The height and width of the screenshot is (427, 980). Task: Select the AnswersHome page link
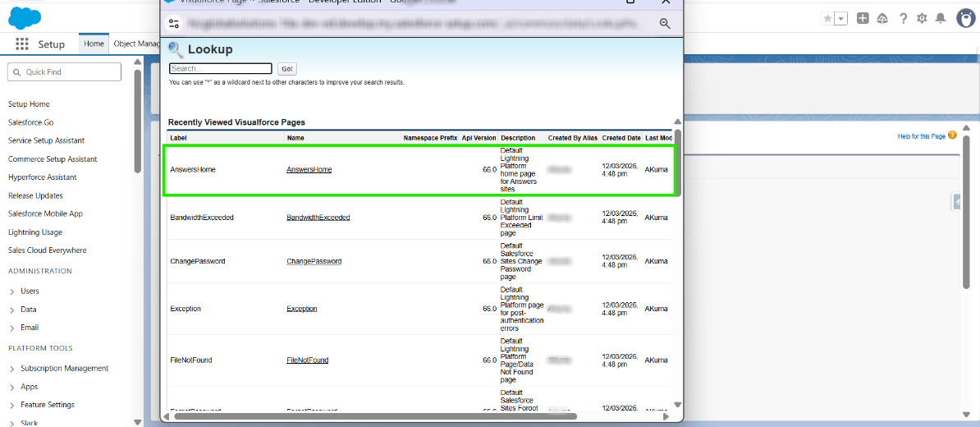(x=309, y=169)
